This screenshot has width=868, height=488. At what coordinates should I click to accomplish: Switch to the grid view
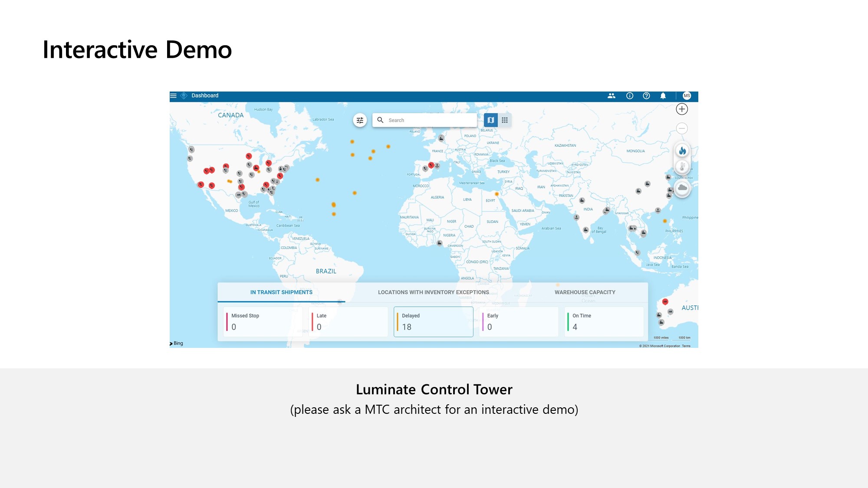coord(505,120)
